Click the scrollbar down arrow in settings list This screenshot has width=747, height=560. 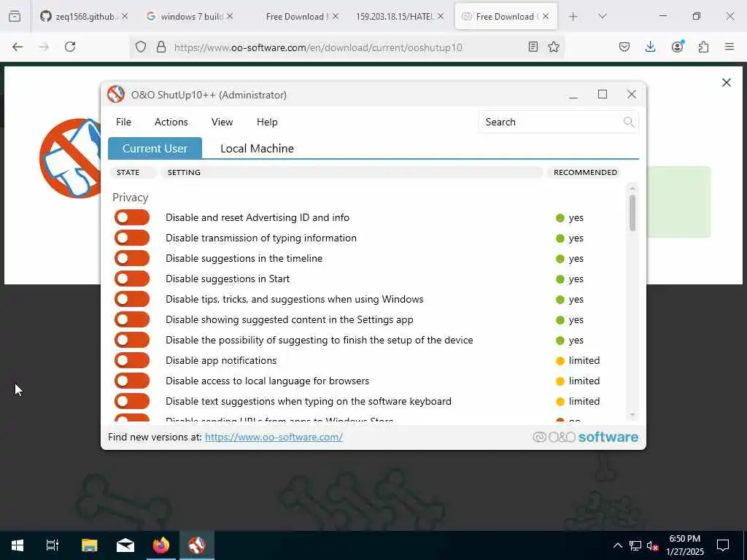[x=632, y=415]
